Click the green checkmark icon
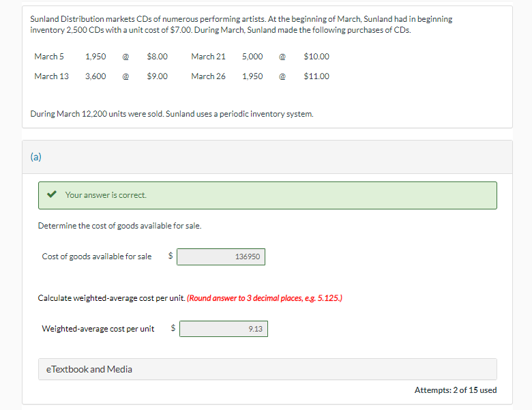 coord(52,194)
